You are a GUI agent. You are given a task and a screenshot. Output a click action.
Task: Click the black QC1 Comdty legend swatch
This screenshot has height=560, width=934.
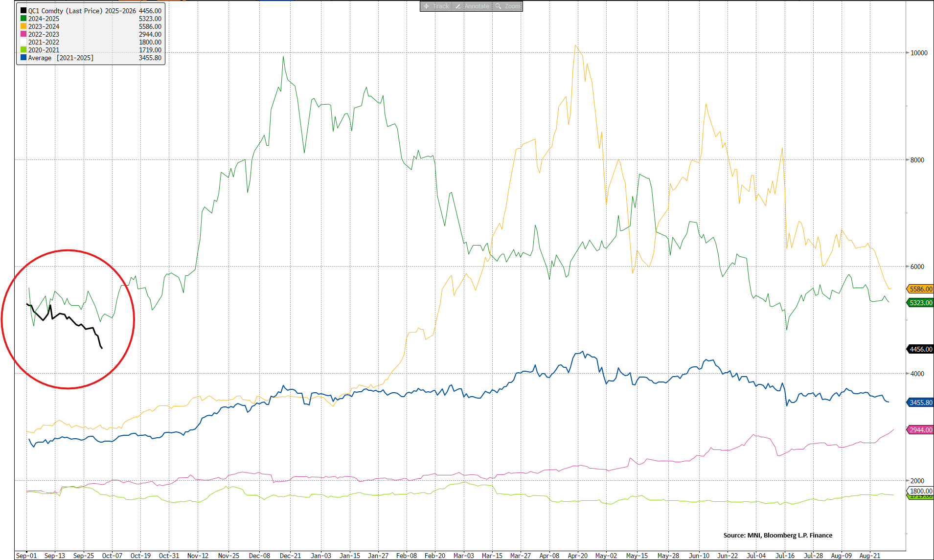point(23,11)
